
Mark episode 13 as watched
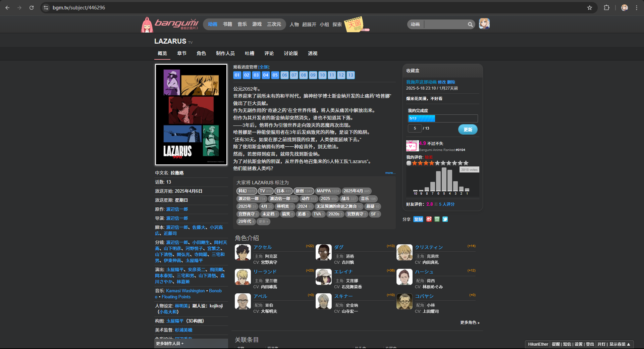pos(351,75)
